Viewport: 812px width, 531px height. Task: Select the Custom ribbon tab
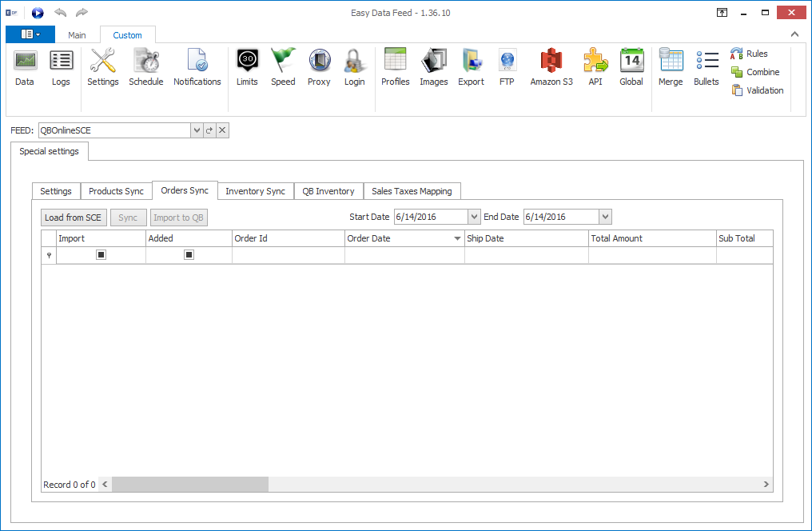[x=127, y=35]
